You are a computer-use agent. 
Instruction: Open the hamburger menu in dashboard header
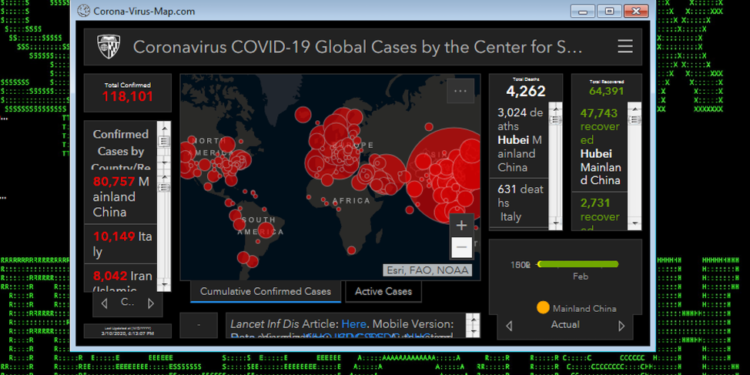625,46
